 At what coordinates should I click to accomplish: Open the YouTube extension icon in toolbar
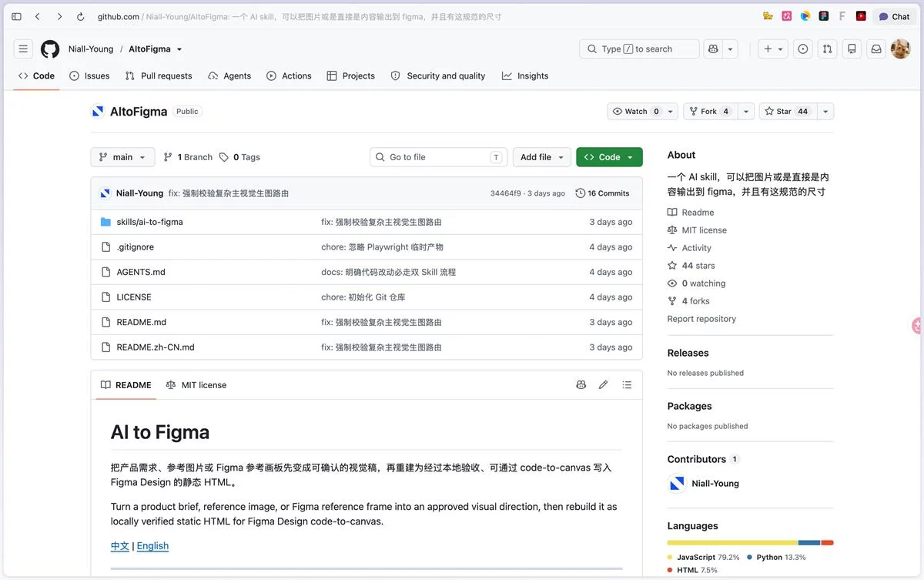pyautogui.click(x=861, y=16)
